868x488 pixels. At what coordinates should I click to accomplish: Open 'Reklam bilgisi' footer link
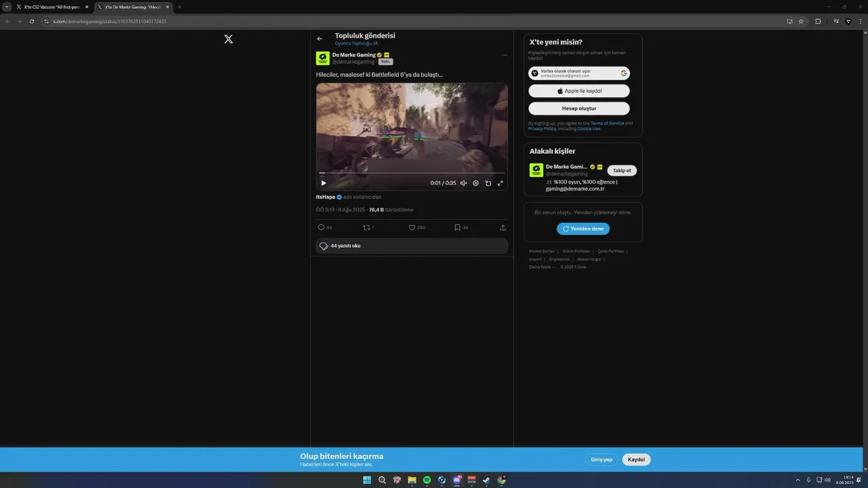point(589,259)
